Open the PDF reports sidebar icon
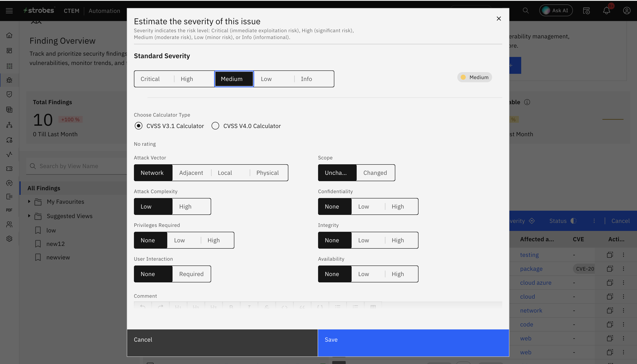 [9, 210]
